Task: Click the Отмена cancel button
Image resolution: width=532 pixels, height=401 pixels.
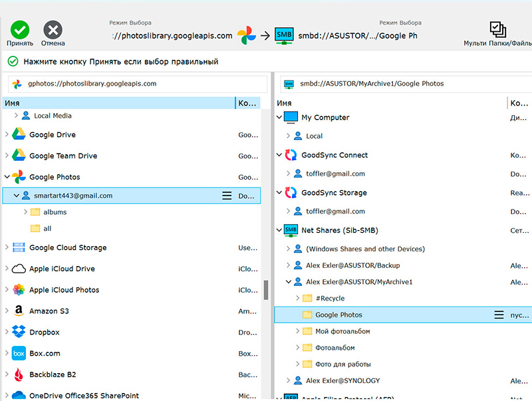Action: tap(53, 31)
